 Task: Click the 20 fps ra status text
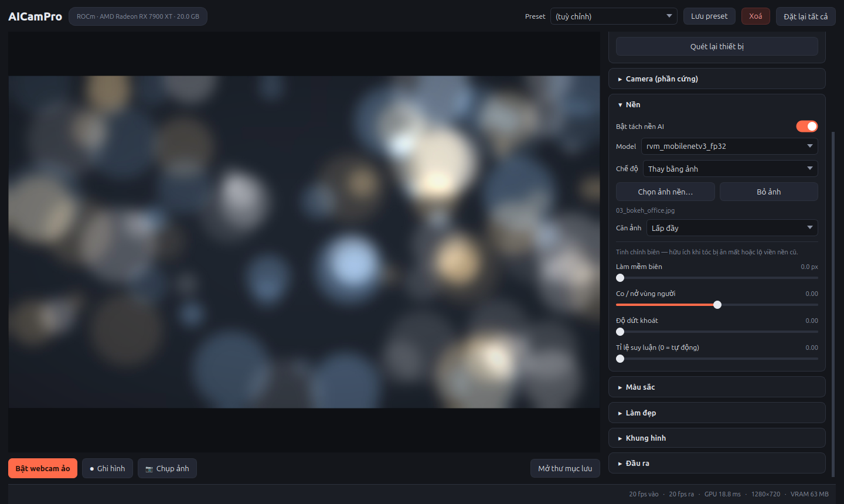coord(681,494)
